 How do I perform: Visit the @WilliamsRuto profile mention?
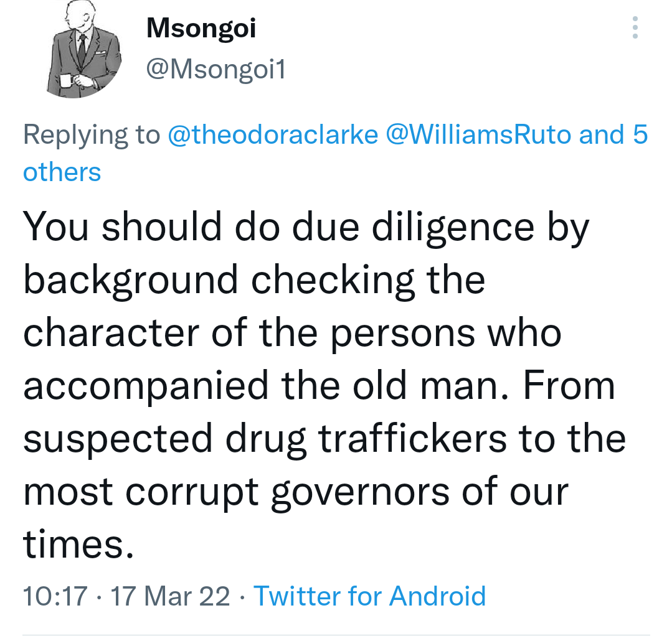tap(479, 135)
